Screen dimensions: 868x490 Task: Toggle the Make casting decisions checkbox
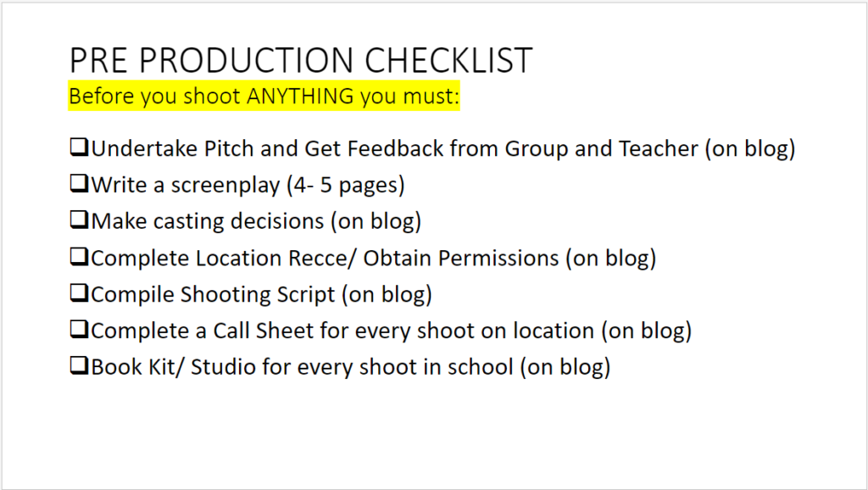tap(79, 220)
